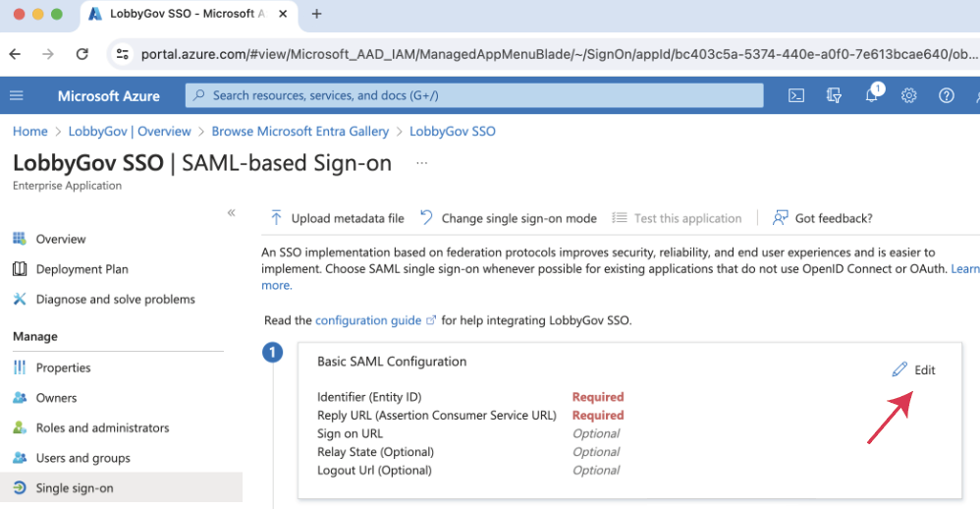980x509 pixels.
Task: Click Got feedback? button
Action: pyautogui.click(x=823, y=218)
